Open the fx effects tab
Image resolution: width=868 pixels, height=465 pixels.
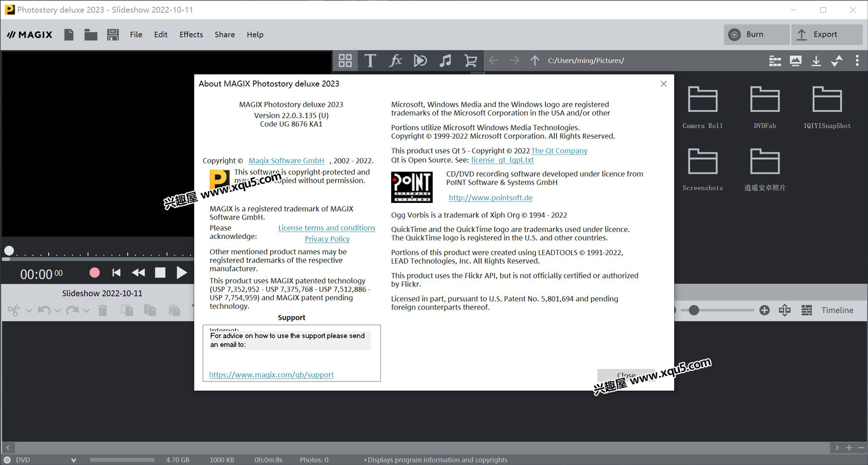point(395,61)
